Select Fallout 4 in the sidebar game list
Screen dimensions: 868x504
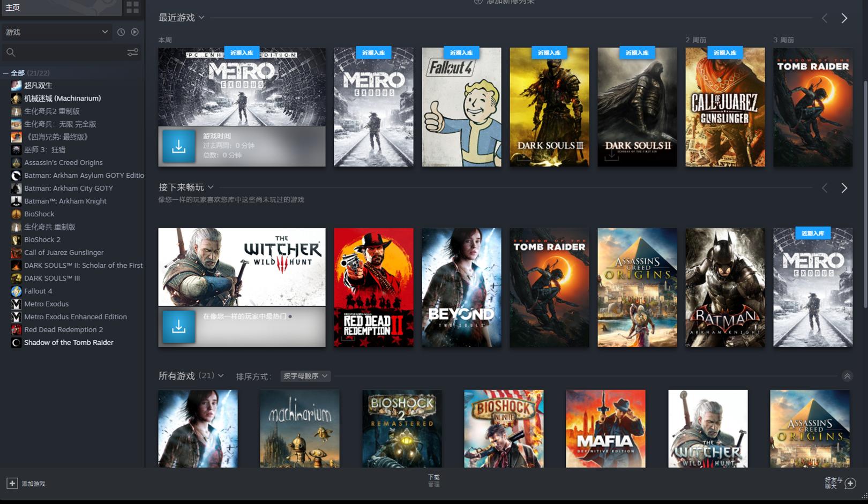[38, 291]
